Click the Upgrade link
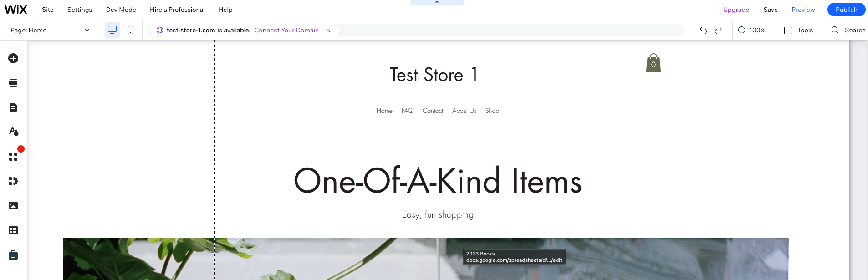This screenshot has width=868, height=280. click(736, 10)
